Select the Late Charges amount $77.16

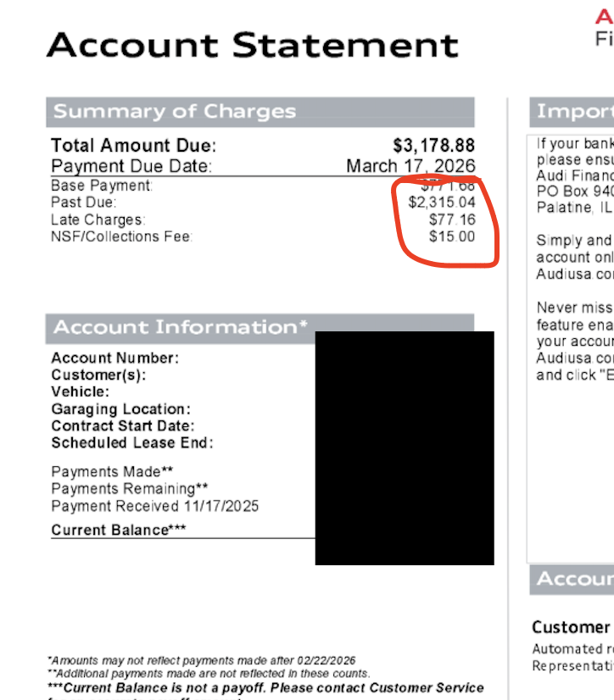pos(452,219)
